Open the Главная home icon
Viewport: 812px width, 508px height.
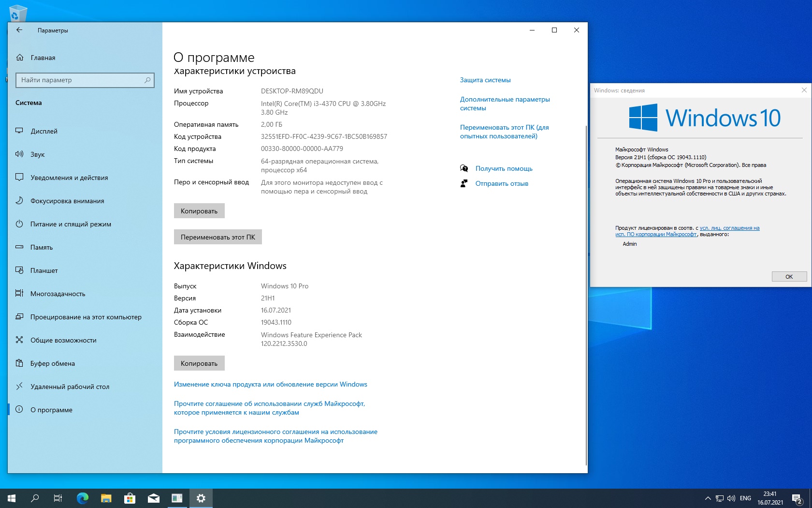[x=20, y=58]
